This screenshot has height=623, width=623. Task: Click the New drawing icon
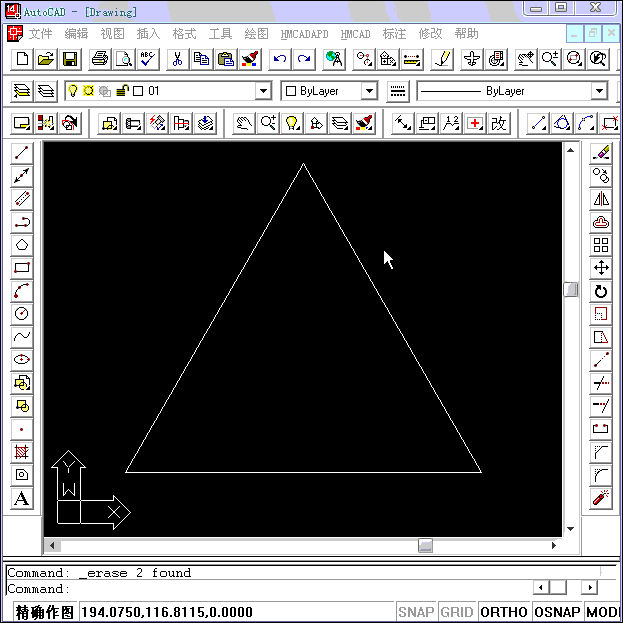[x=22, y=60]
